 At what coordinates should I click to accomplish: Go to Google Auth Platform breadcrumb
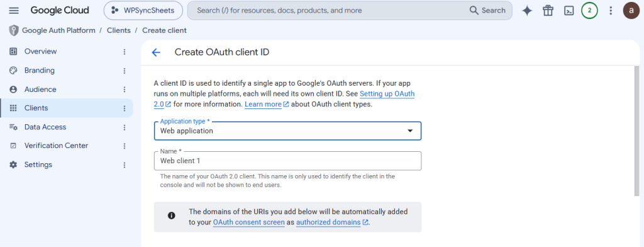pyautogui.click(x=58, y=30)
